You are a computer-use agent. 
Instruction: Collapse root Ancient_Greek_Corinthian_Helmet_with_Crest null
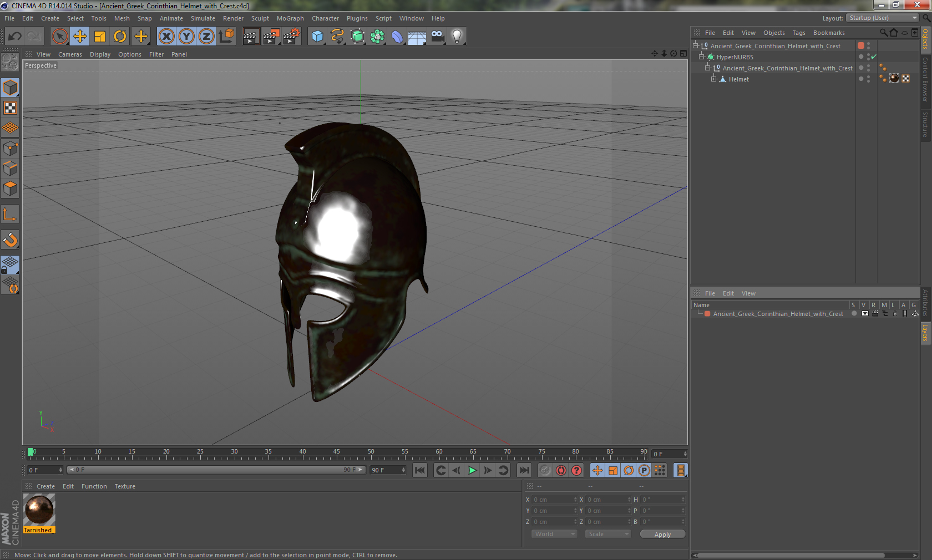pyautogui.click(x=696, y=45)
